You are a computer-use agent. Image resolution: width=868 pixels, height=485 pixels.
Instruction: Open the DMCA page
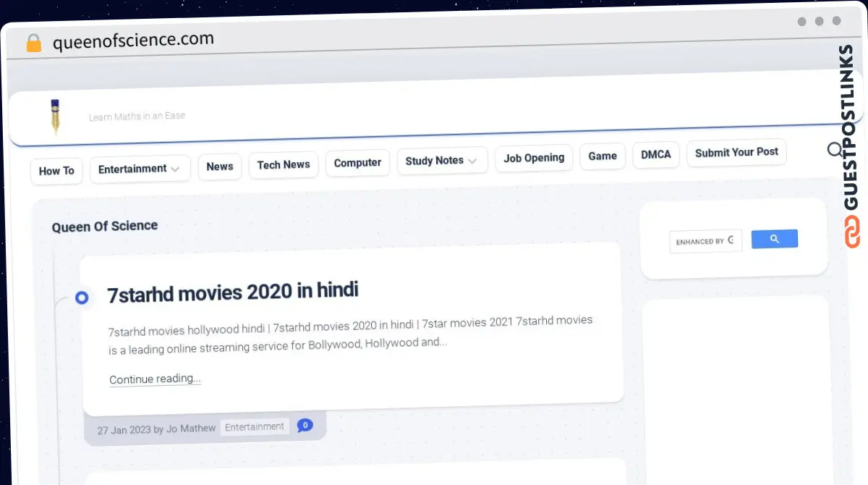pyautogui.click(x=655, y=155)
